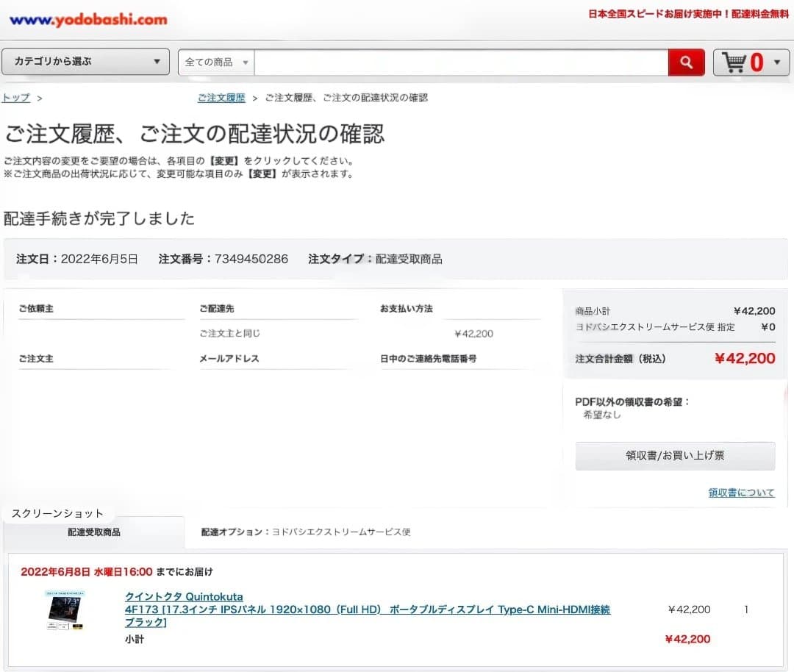Click the ご注文履歴 breadcrumb link
This screenshot has width=794, height=672.
pos(221,98)
